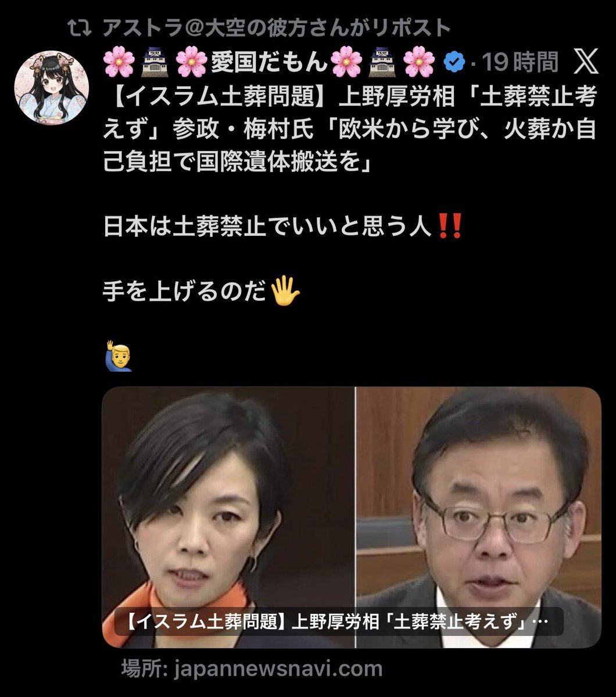
Task: Click the last cherry blossom emoji in name
Action: click(x=419, y=61)
